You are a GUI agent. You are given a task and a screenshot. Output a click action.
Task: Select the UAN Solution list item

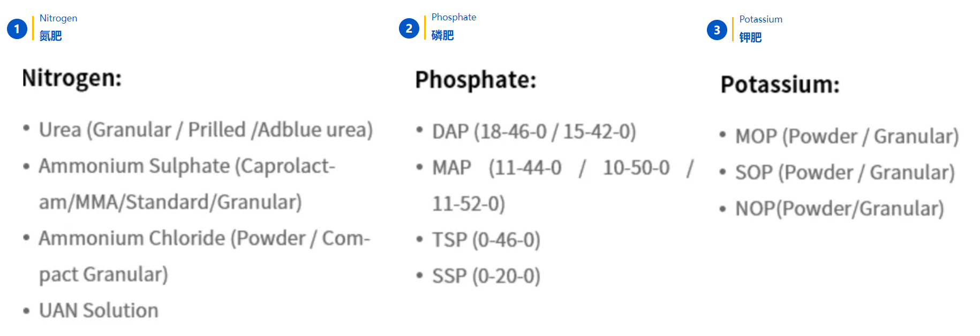(x=99, y=310)
